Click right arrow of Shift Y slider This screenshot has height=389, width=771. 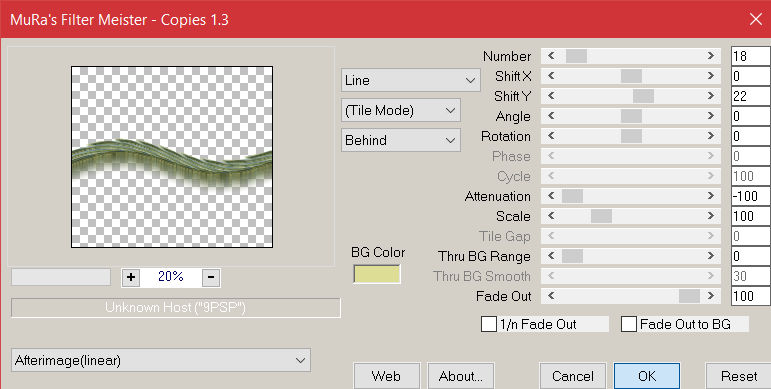pos(711,96)
